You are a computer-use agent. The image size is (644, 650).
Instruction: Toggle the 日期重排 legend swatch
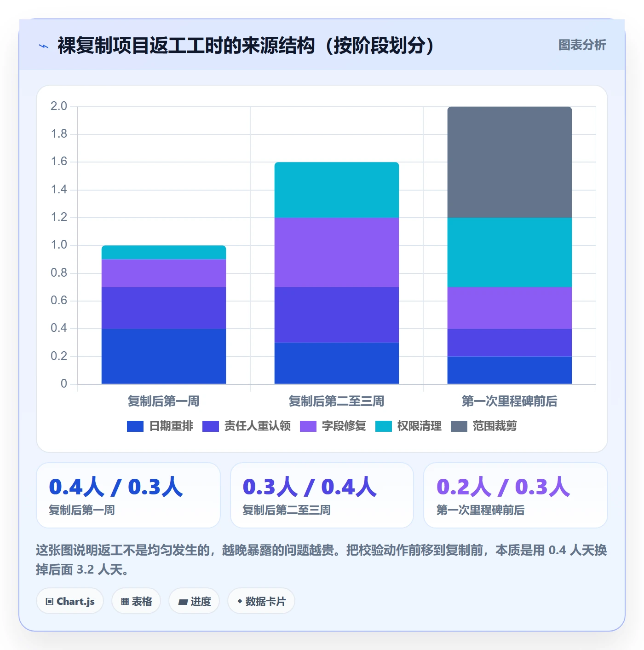pos(135,426)
